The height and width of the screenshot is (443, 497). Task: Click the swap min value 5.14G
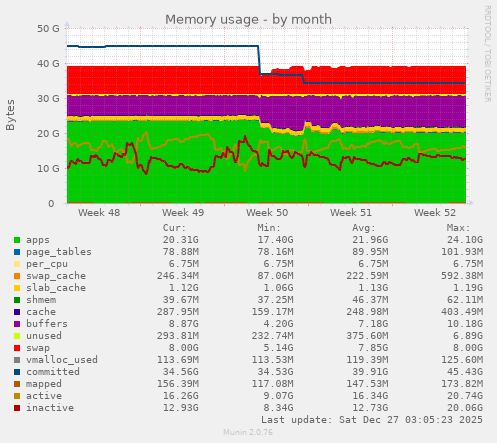278,348
